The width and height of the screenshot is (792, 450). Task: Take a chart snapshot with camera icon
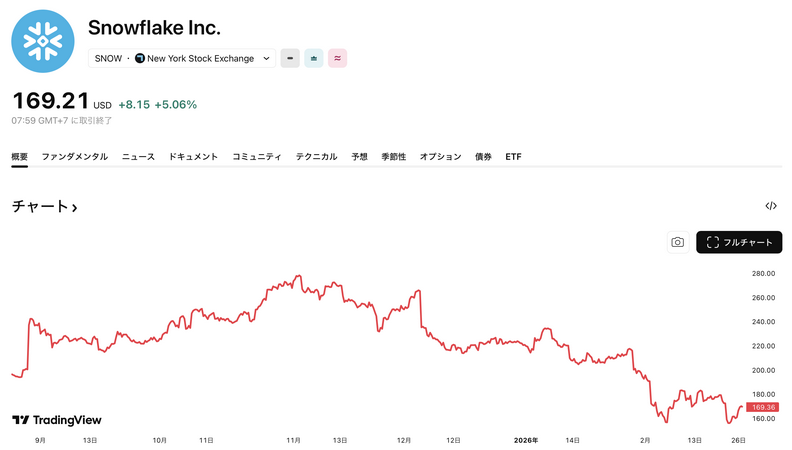click(x=677, y=242)
